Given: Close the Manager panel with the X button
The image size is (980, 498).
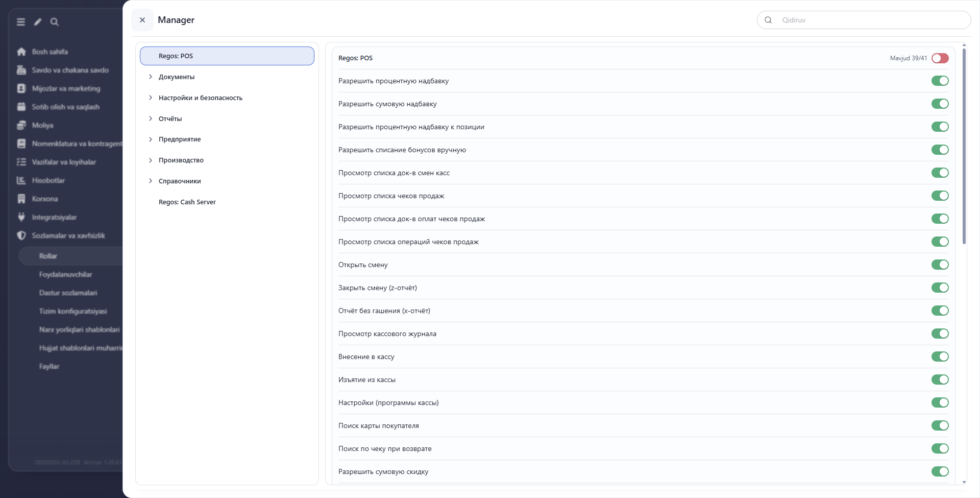Looking at the screenshot, I should pos(142,20).
